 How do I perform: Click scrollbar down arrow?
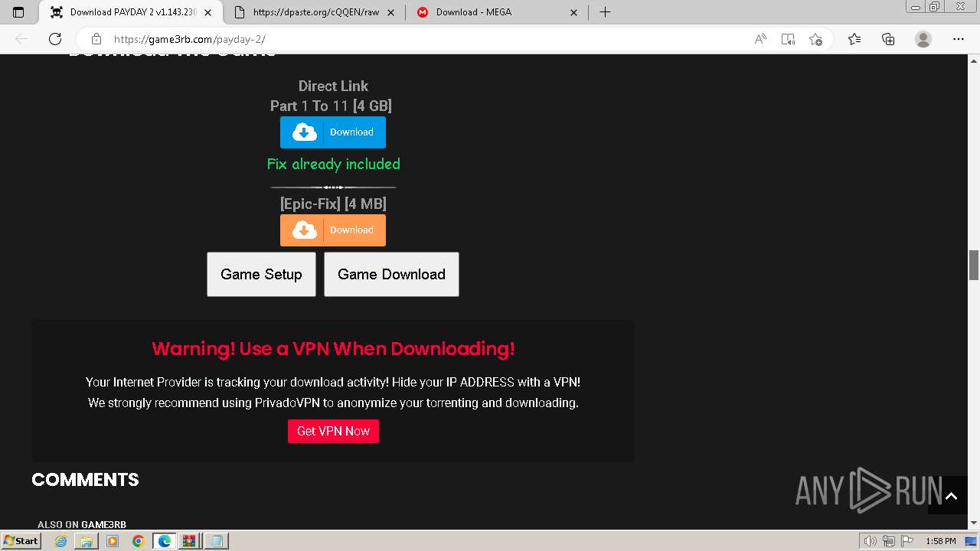tap(974, 523)
